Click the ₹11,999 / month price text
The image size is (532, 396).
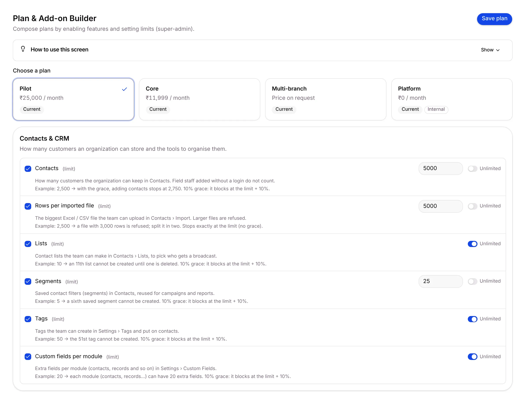(168, 98)
